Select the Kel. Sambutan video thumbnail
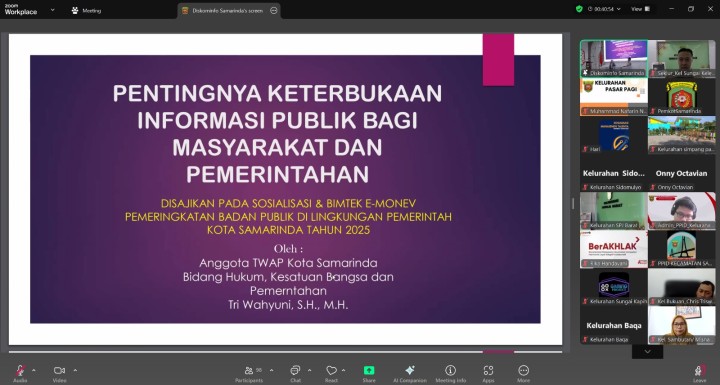Image resolution: width=720 pixels, height=385 pixels. (x=682, y=325)
